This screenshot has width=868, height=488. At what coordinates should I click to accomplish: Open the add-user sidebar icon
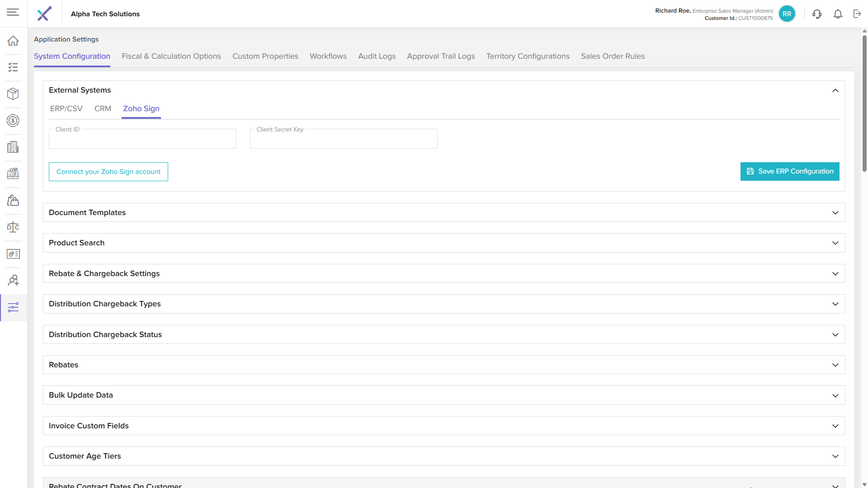coord(13,281)
